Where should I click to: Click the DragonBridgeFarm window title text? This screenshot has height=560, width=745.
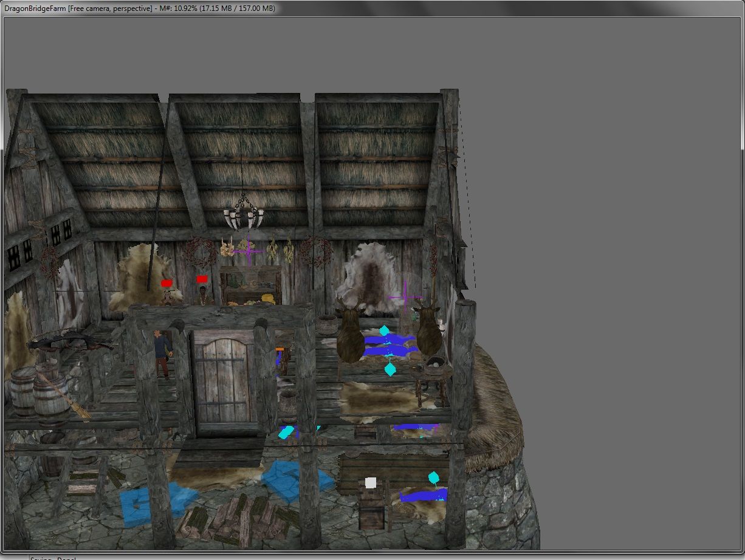(35, 9)
